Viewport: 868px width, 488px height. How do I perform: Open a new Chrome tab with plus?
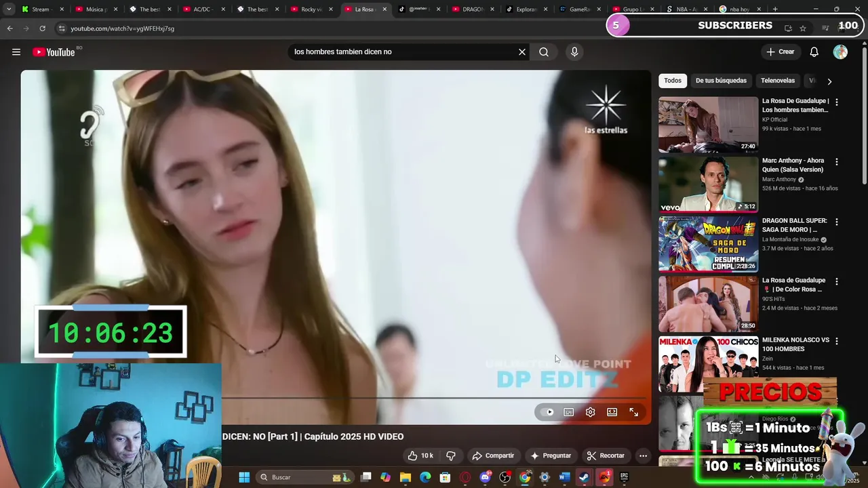(x=775, y=9)
